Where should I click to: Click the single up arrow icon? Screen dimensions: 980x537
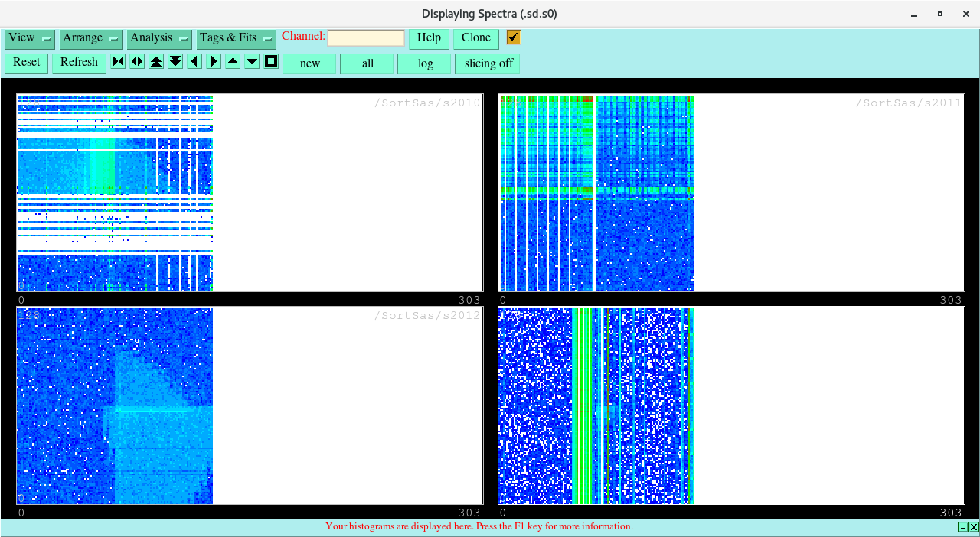click(x=233, y=62)
